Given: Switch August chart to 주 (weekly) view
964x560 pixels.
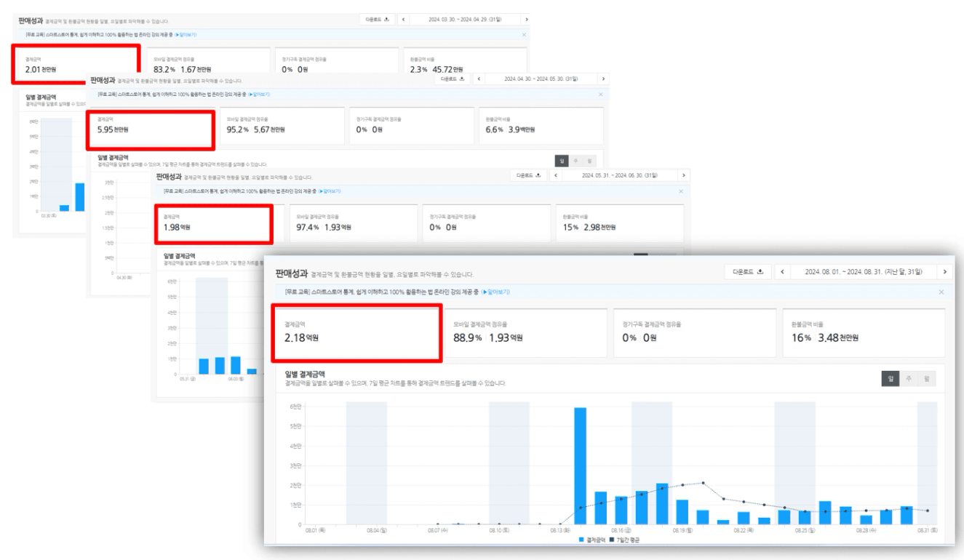Looking at the screenshot, I should pos(908,379).
